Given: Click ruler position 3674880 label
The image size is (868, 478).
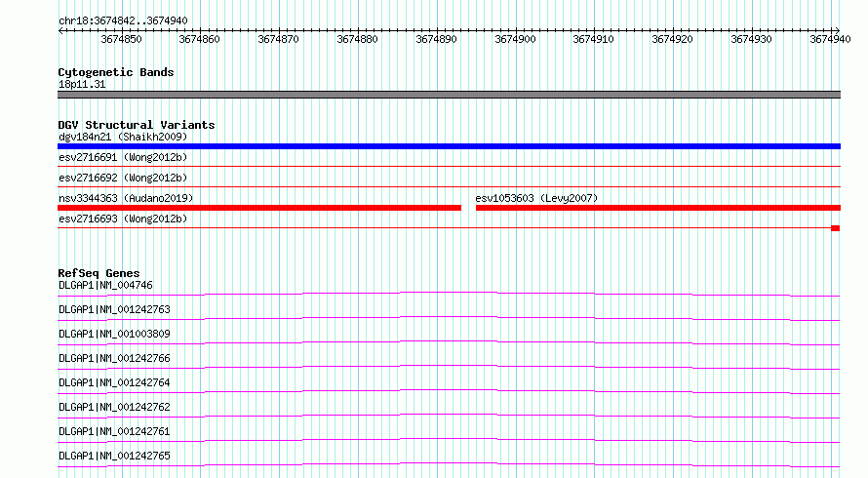Looking at the screenshot, I should point(358,39).
